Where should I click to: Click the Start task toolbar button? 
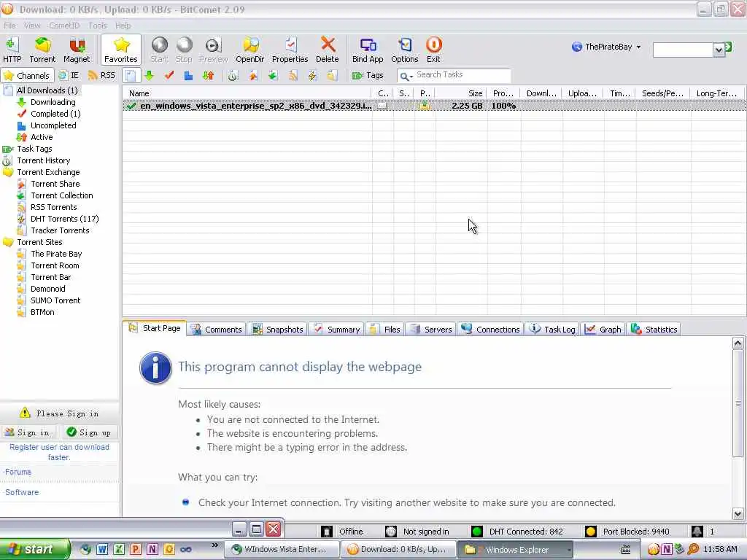[x=159, y=50]
